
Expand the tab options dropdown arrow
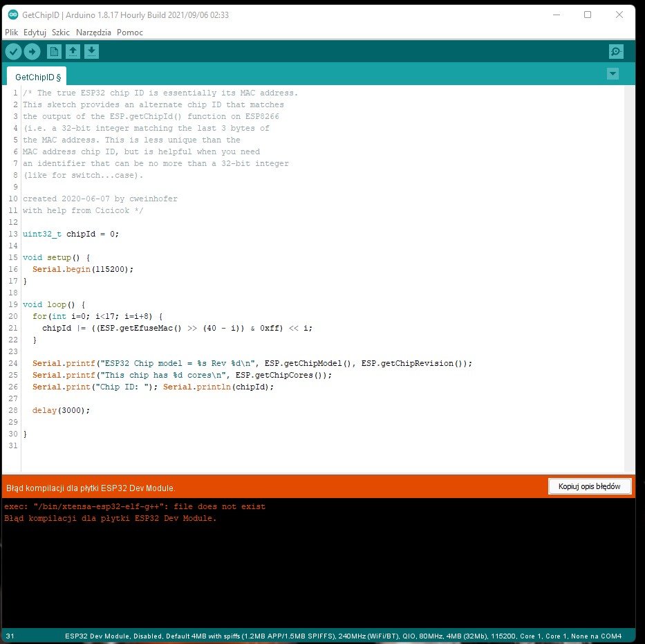(x=613, y=74)
